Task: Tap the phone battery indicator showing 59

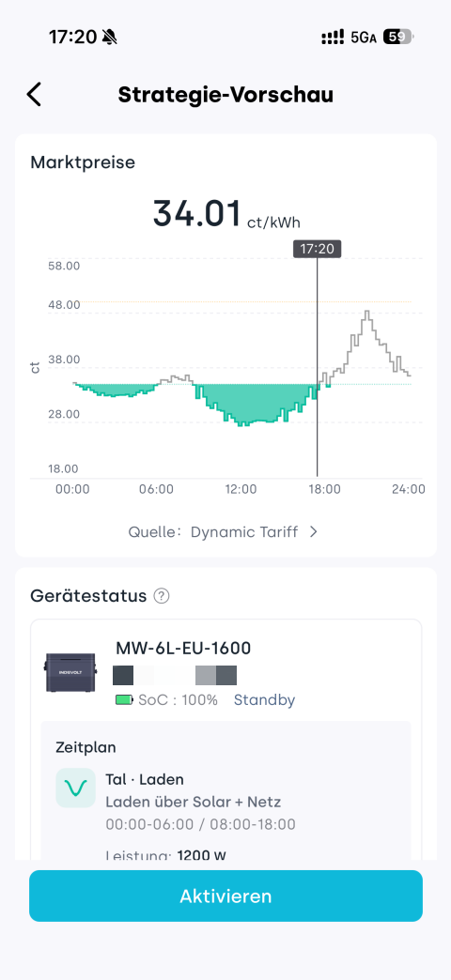Action: pyautogui.click(x=397, y=37)
